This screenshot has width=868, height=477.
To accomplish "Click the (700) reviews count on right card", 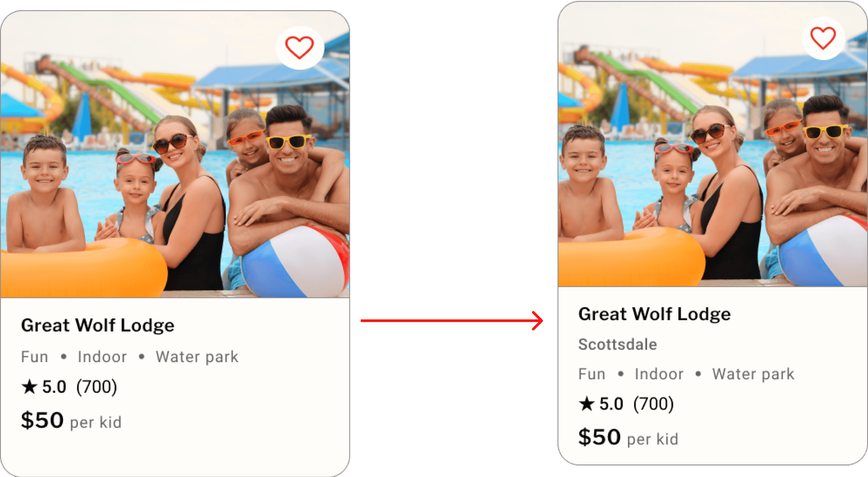I will pyautogui.click(x=653, y=404).
